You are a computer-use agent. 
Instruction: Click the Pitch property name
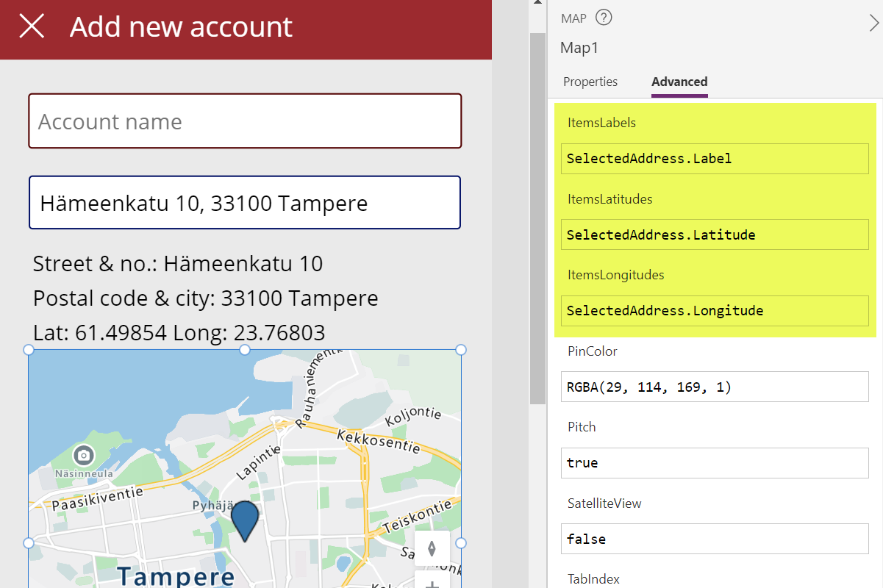pos(582,427)
